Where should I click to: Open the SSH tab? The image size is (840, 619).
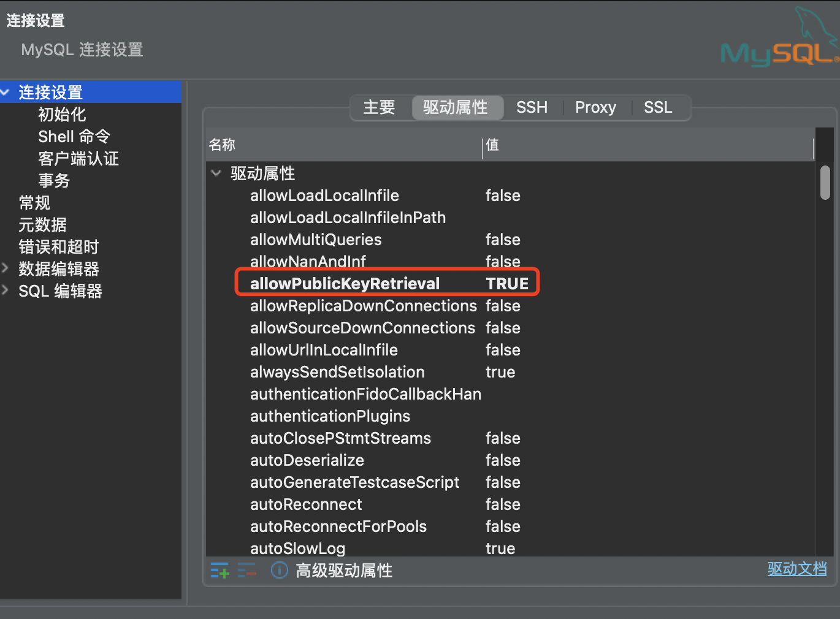click(532, 107)
